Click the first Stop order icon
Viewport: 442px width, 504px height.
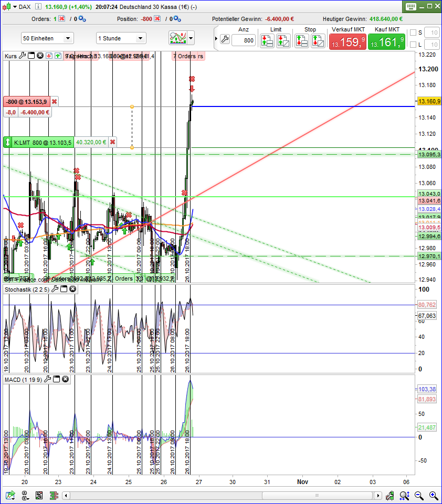tap(302, 41)
